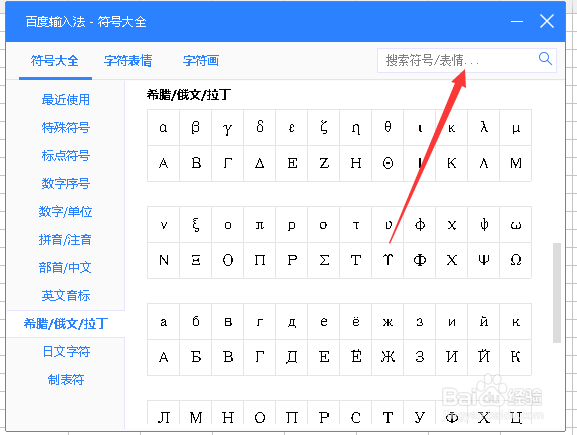The height and width of the screenshot is (435, 577).
Task: Insert lowercase Greek phi φ
Action: pos(420,224)
